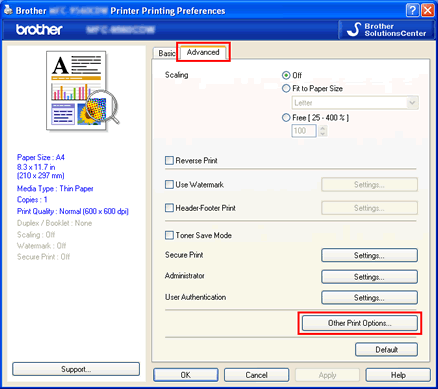Click the 'Watermark : Off' summary text
Screen dimensions: 438x389
(41, 246)
